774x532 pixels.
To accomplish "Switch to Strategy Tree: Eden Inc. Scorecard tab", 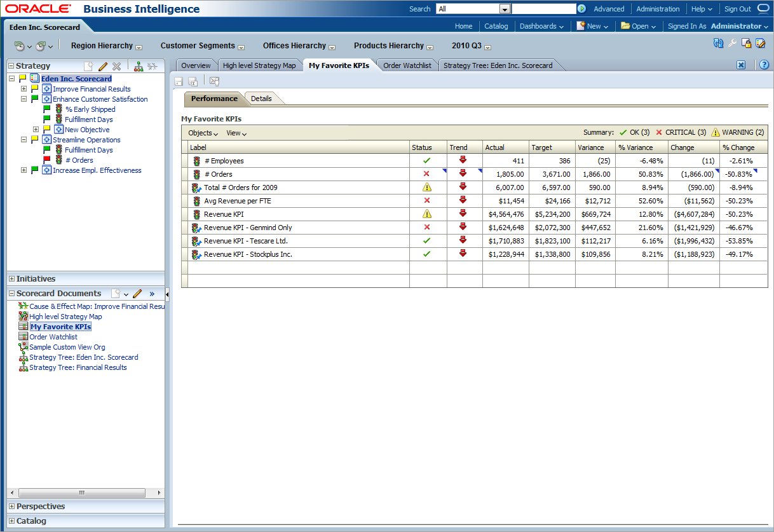I will (x=498, y=65).
